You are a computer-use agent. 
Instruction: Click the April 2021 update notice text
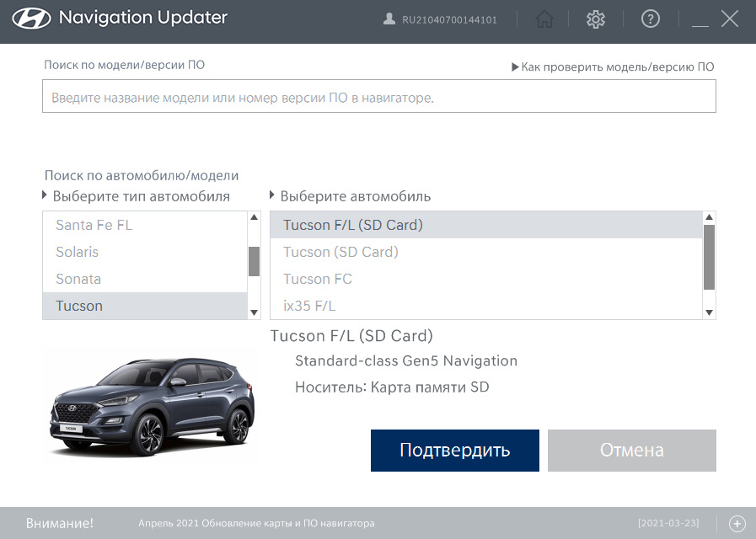point(256,523)
